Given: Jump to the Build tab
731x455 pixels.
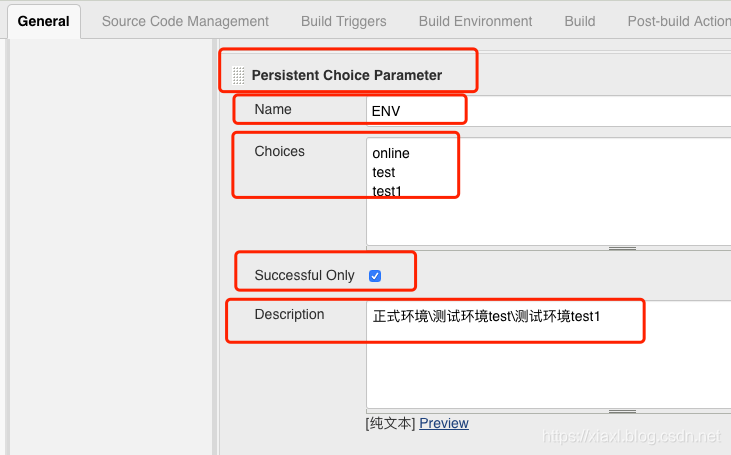Looking at the screenshot, I should [x=579, y=21].
